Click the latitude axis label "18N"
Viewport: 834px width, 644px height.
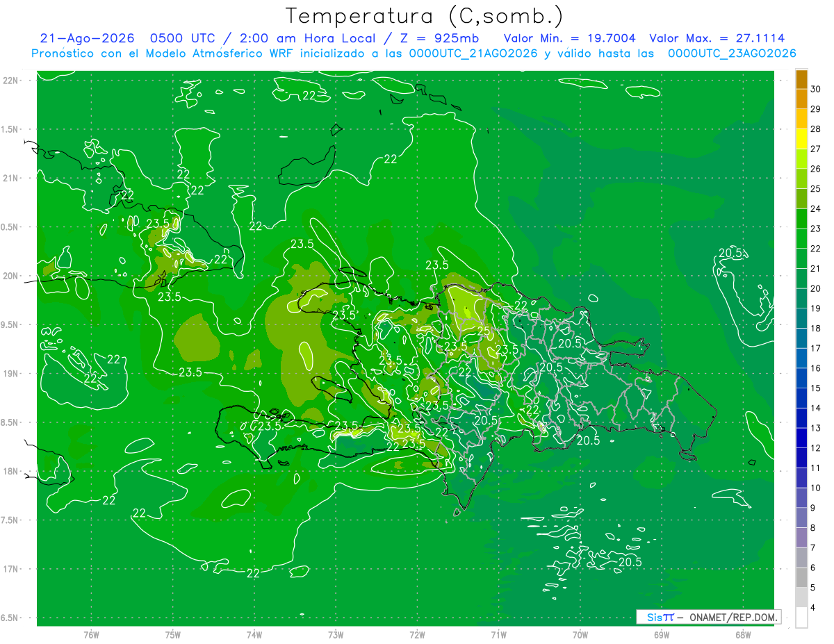coord(11,471)
